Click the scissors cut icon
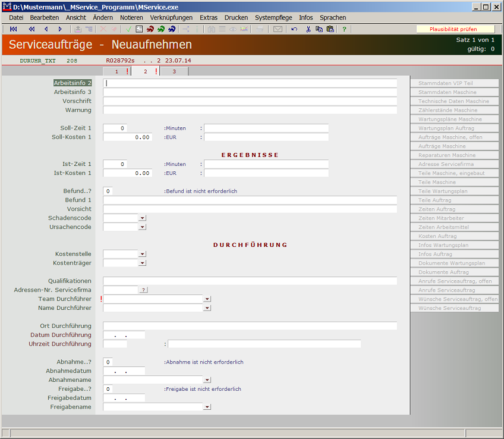The image size is (504, 439). pos(308,29)
